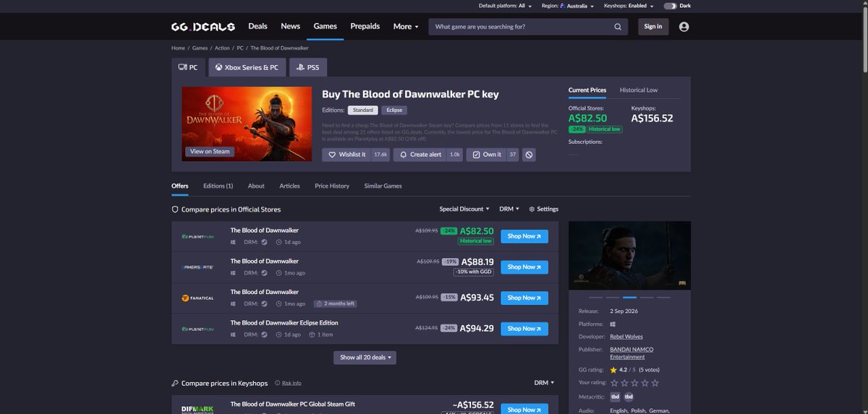The width and height of the screenshot is (868, 414).
Task: Click the third screenshot carousel indicator
Action: pyautogui.click(x=629, y=297)
